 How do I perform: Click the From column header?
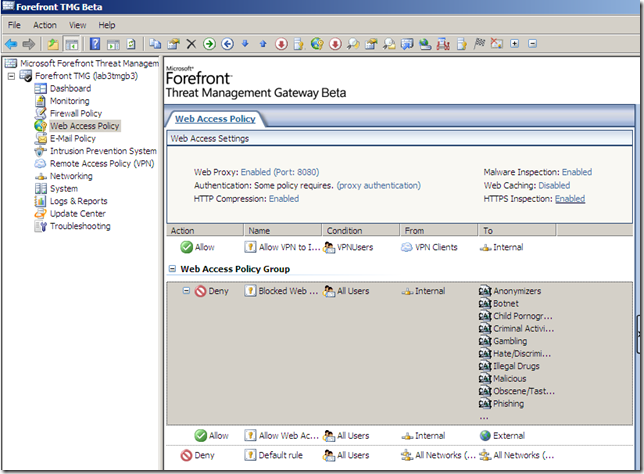pos(439,230)
